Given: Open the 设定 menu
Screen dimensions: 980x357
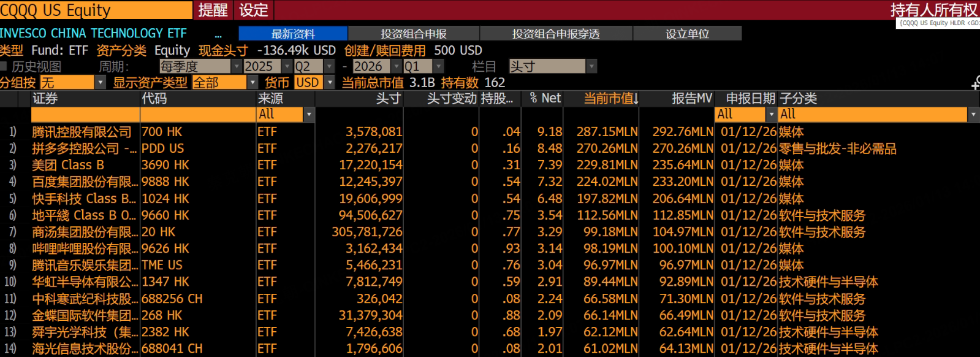Looking at the screenshot, I should 254,10.
